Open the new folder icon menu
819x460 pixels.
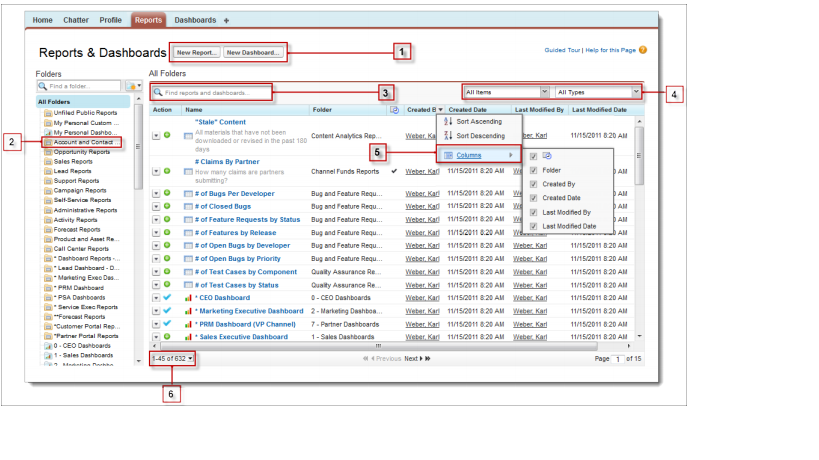tap(134, 86)
